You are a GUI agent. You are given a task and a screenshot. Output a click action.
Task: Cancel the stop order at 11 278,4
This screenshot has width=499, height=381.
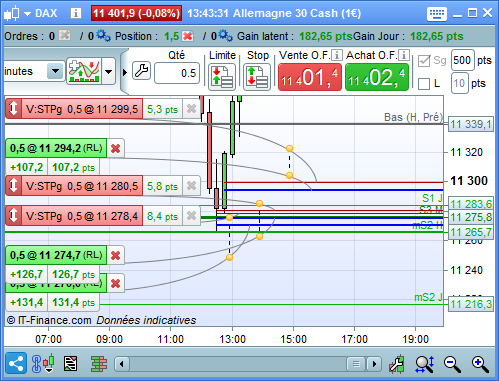click(x=191, y=216)
